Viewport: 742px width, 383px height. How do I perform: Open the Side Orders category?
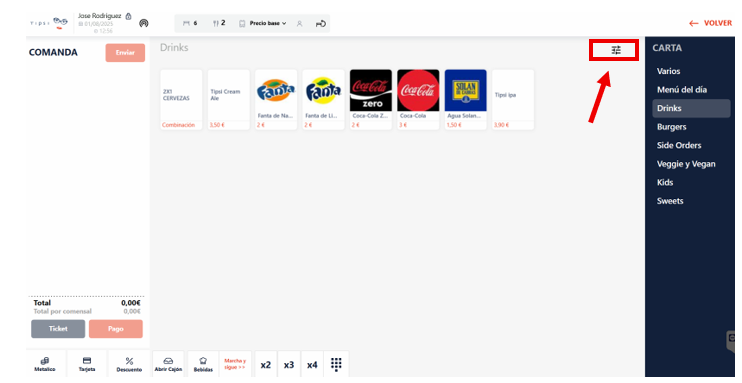pos(679,145)
